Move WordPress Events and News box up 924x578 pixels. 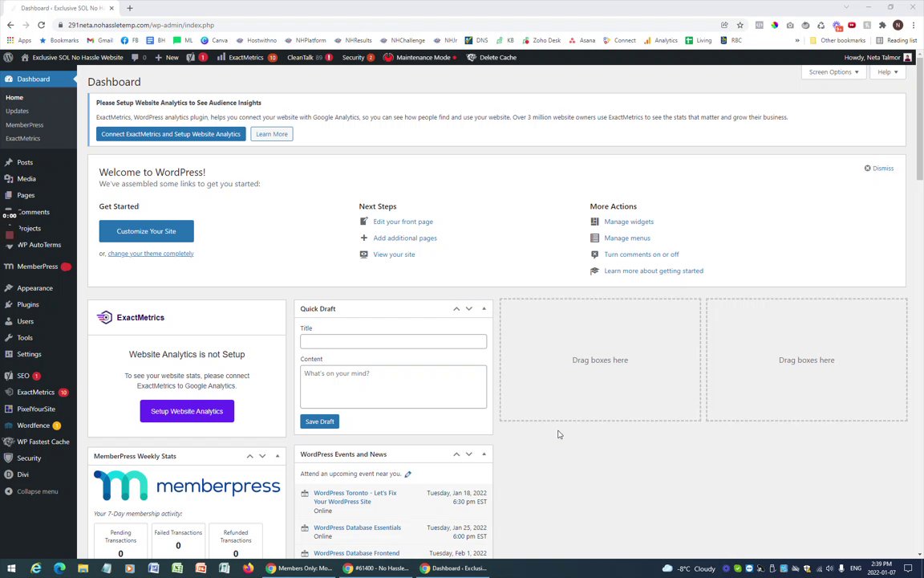[x=456, y=454]
